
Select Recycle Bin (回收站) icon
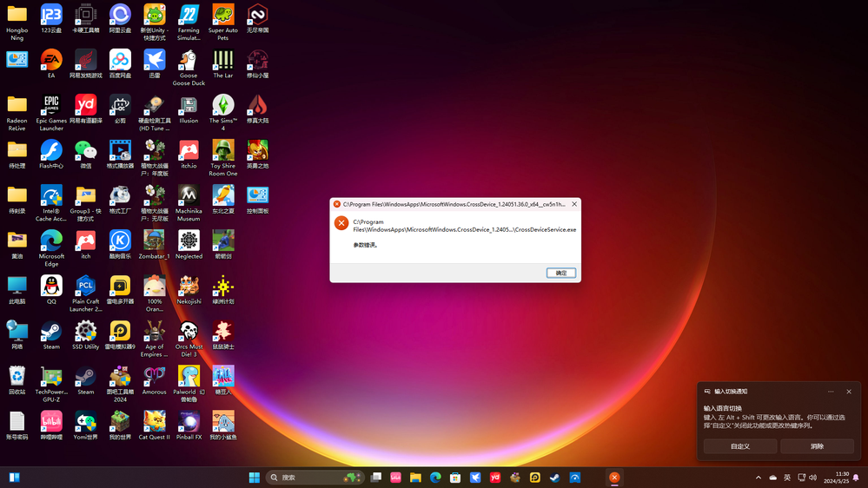[x=17, y=380]
